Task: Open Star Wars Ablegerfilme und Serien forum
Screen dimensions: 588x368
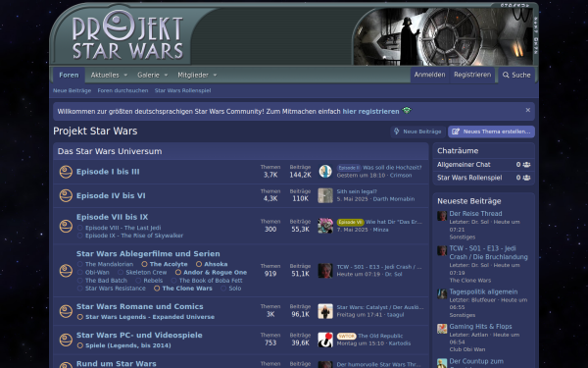Action: [148, 254]
